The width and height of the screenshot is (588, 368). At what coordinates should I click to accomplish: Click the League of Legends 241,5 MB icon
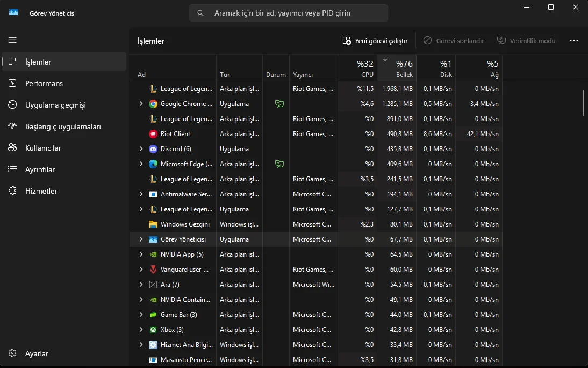(153, 179)
